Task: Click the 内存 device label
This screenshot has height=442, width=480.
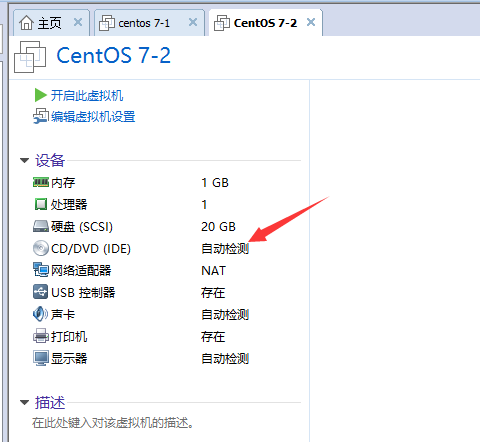Action: [63, 183]
